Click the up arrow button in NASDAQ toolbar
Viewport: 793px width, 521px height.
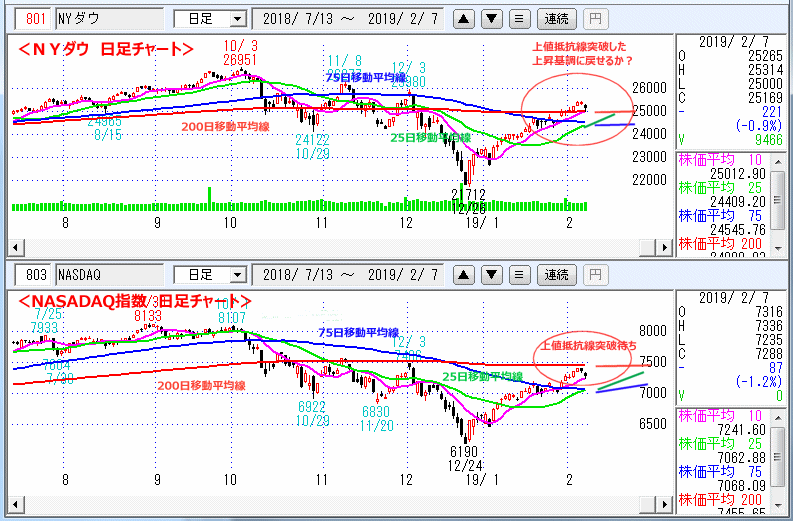point(465,274)
